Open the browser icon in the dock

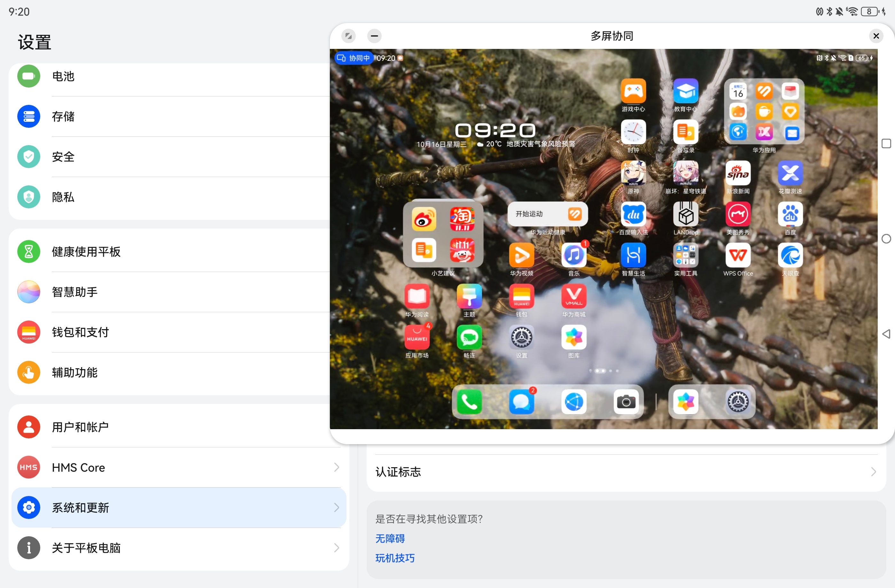click(574, 402)
